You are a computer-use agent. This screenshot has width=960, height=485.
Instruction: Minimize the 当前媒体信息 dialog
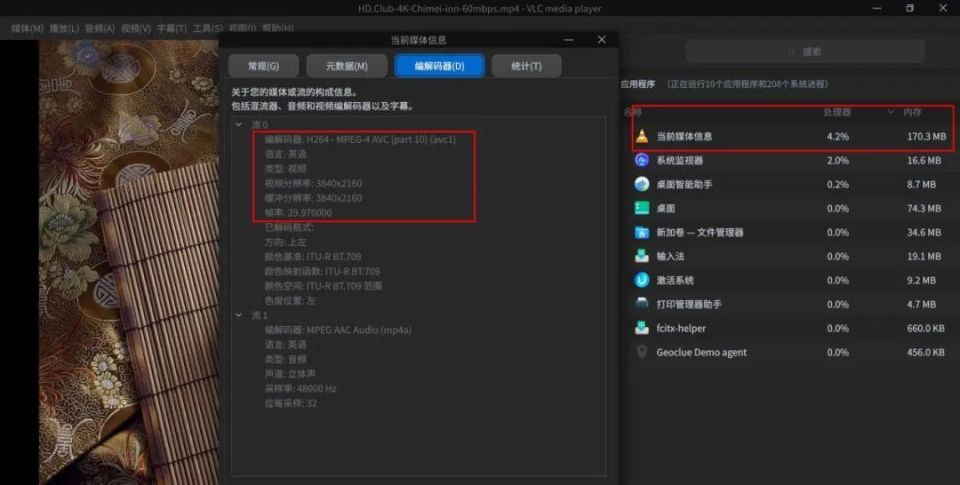(x=569, y=39)
